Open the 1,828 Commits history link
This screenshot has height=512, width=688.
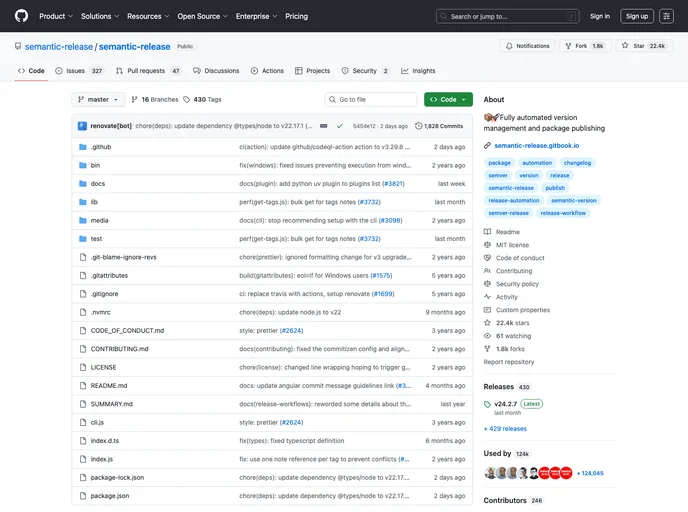439,126
